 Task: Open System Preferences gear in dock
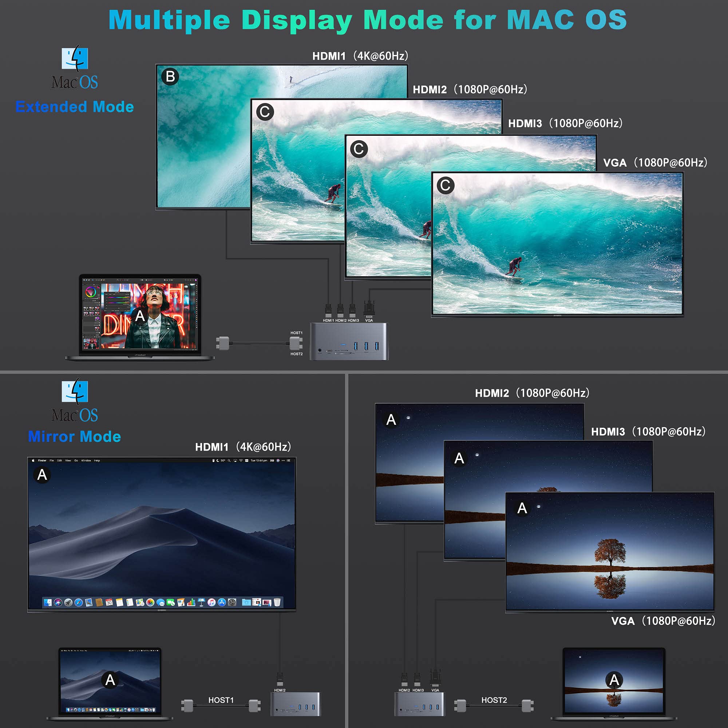pyautogui.click(x=232, y=602)
